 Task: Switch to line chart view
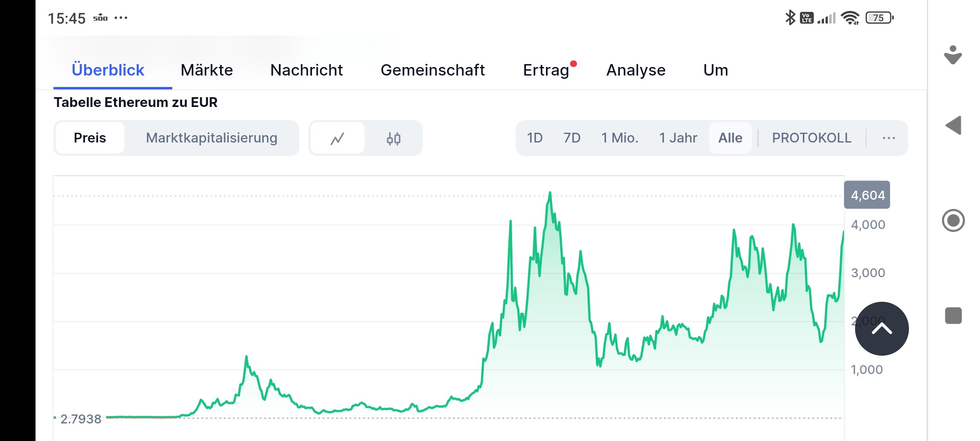pos(337,138)
